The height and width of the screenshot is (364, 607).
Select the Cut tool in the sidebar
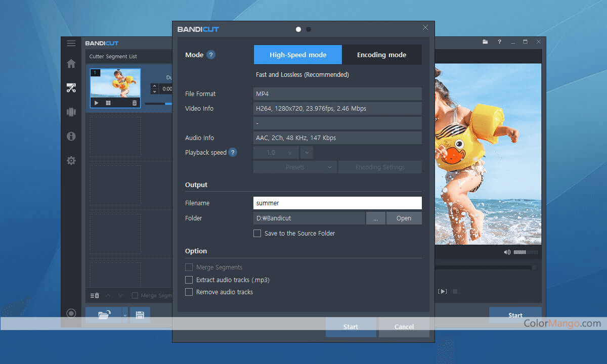(71, 88)
